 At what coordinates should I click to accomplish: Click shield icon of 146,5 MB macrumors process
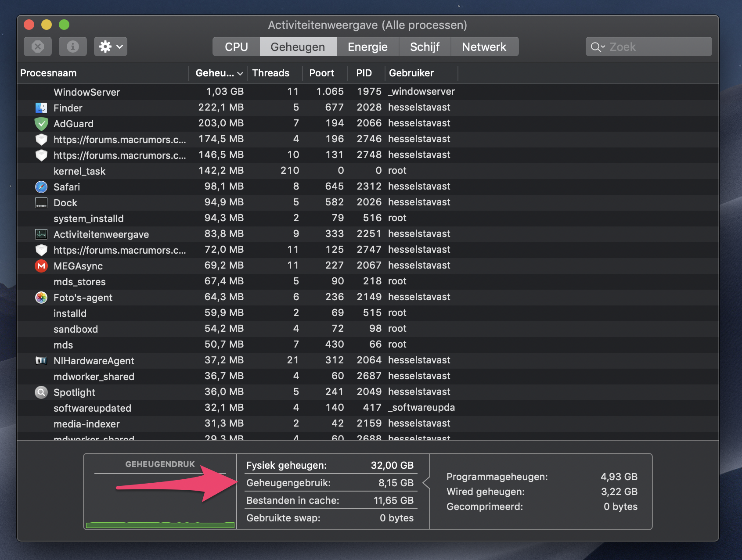point(41,155)
